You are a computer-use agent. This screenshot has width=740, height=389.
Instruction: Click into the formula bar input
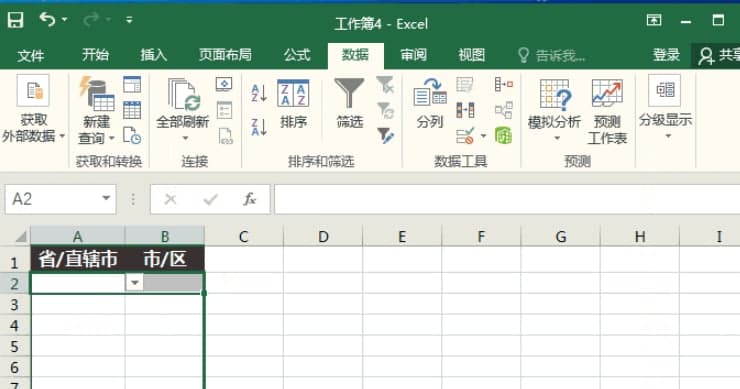507,199
